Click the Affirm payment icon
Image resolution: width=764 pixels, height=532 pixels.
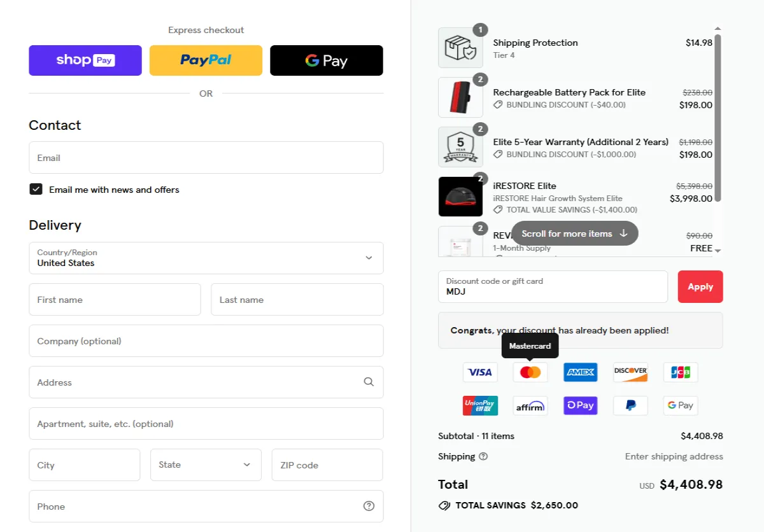530,405
